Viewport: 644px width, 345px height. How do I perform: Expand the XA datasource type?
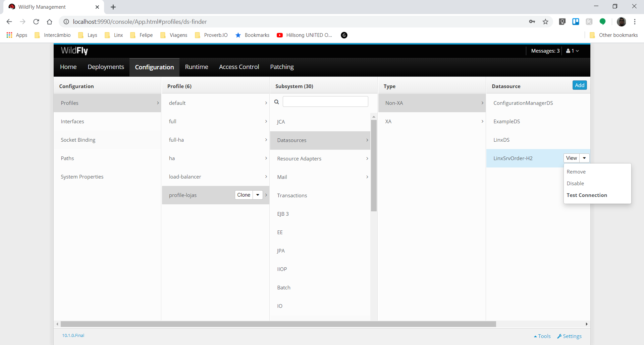482,122
